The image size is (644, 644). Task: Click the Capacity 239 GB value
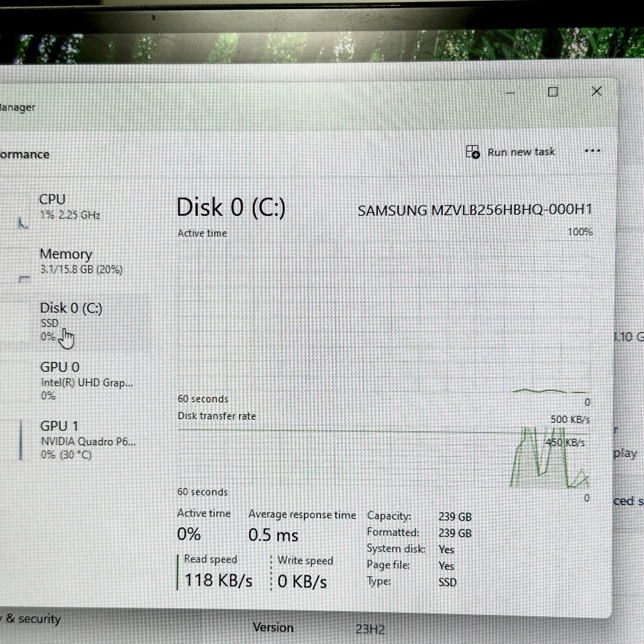coord(455,517)
